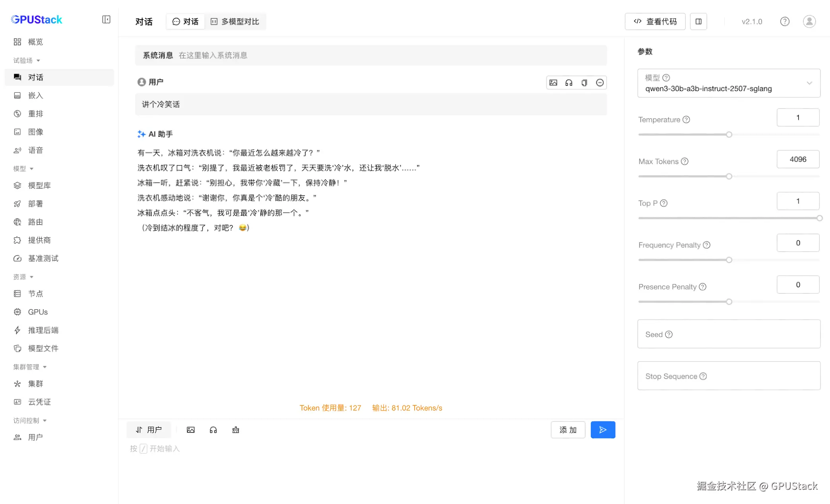Click the blue send message button
Image resolution: width=830 pixels, height=504 pixels.
click(603, 430)
